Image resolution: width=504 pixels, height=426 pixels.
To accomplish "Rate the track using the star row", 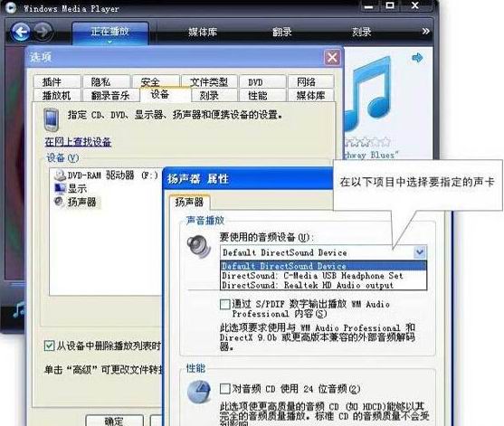I will click(367, 142).
